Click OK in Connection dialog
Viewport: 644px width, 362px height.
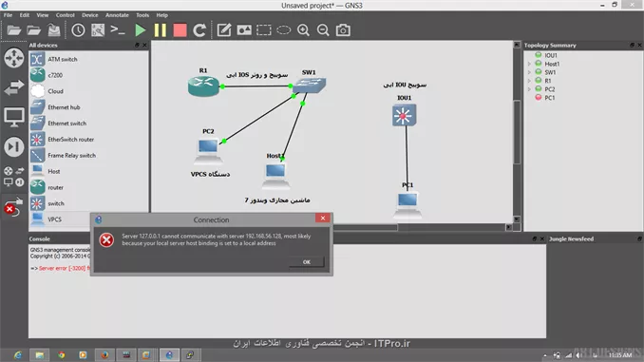pos(307,262)
